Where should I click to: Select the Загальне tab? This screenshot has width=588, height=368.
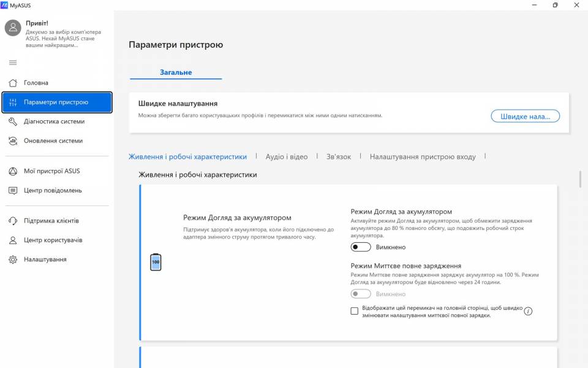pyautogui.click(x=176, y=72)
